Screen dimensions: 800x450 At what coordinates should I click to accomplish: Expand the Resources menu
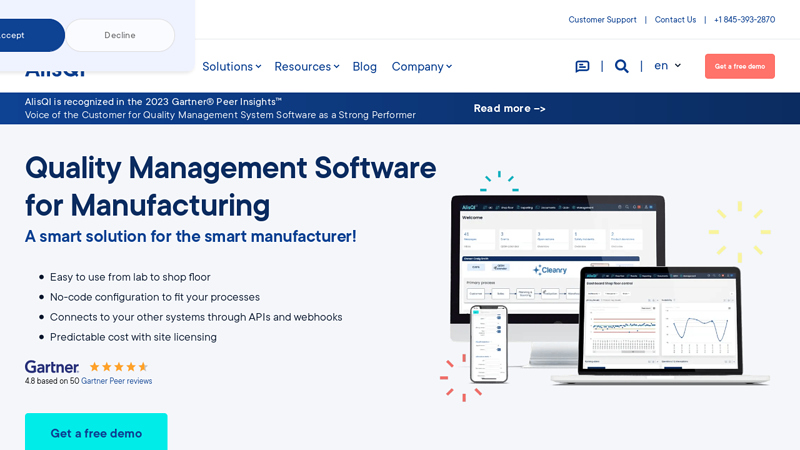tap(307, 66)
